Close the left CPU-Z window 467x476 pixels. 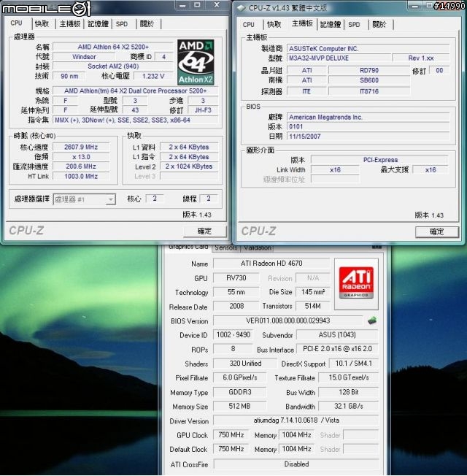217,5
